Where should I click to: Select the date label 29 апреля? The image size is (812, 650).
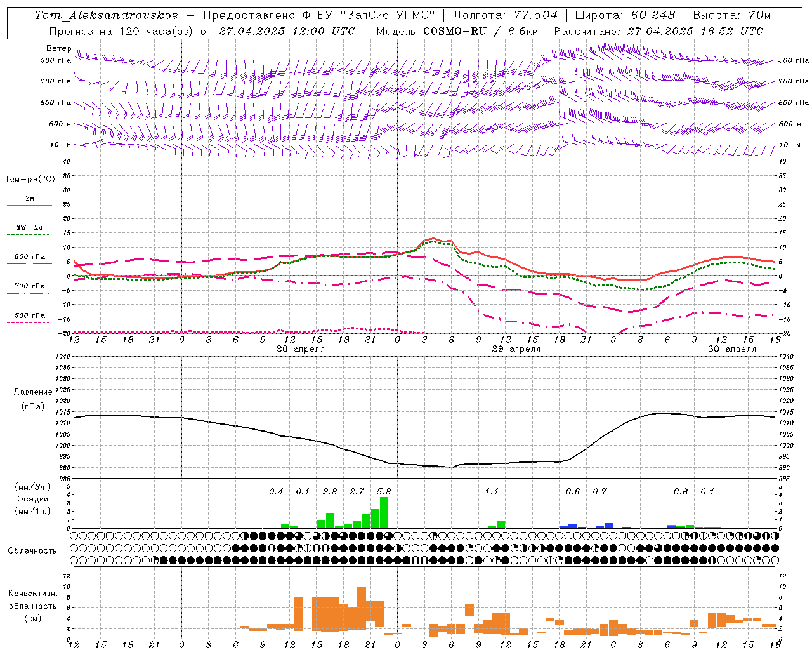tap(516, 349)
